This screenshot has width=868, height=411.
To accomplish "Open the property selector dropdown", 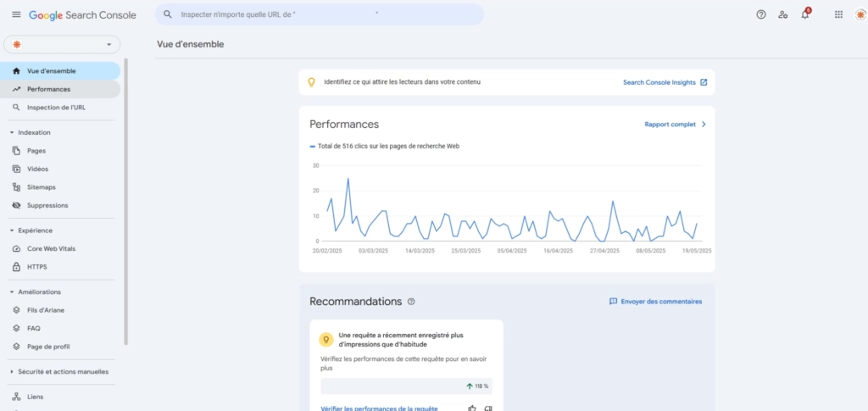I will [62, 44].
